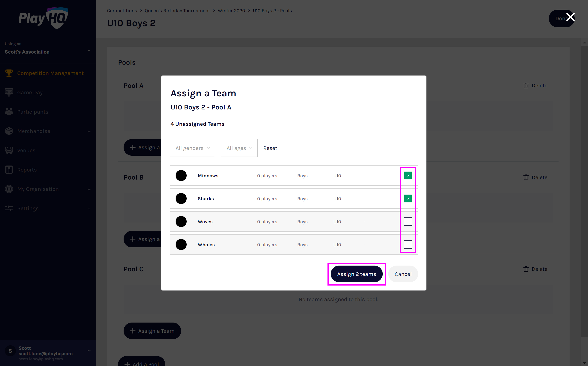This screenshot has height=366, width=588.
Task: Uncheck the Minnows team checkbox
Action: [x=408, y=175]
